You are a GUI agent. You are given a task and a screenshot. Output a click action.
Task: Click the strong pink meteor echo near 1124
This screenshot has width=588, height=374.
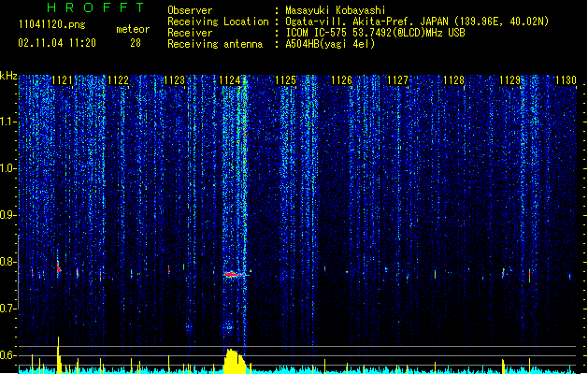[x=236, y=275]
